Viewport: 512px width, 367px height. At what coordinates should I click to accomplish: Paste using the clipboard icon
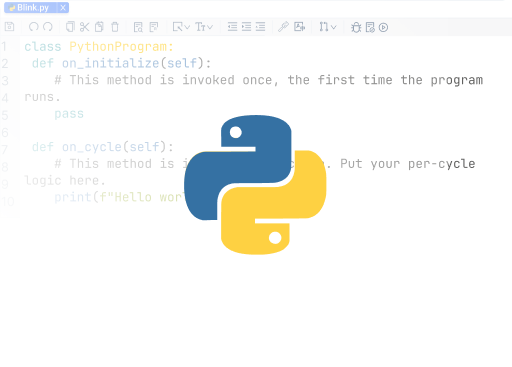[99, 27]
